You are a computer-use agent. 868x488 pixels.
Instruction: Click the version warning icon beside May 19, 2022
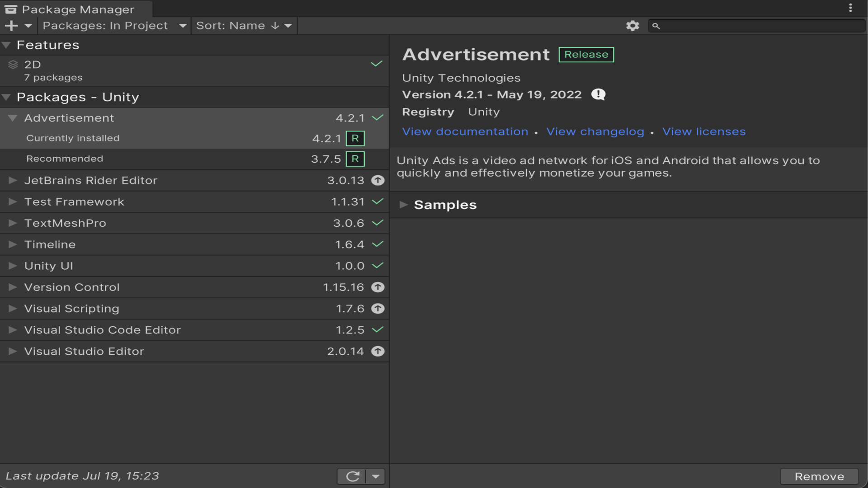598,94
